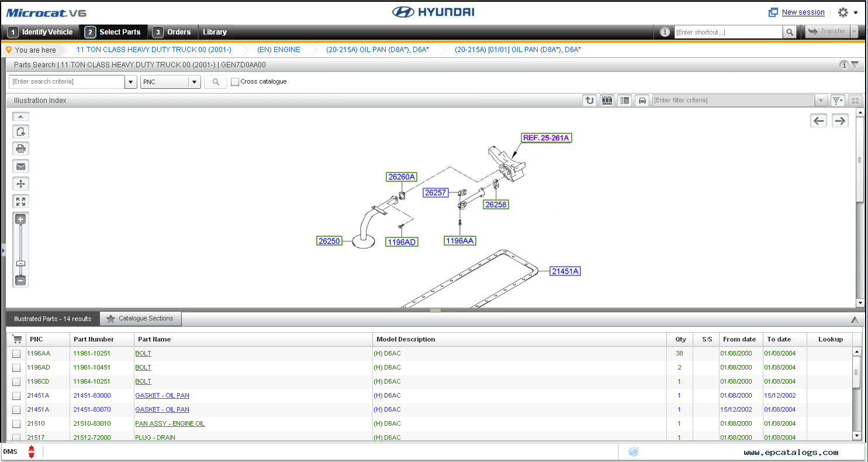Click the zoom in plus button
Image resolution: width=868 pixels, height=462 pixels.
[x=20, y=220]
